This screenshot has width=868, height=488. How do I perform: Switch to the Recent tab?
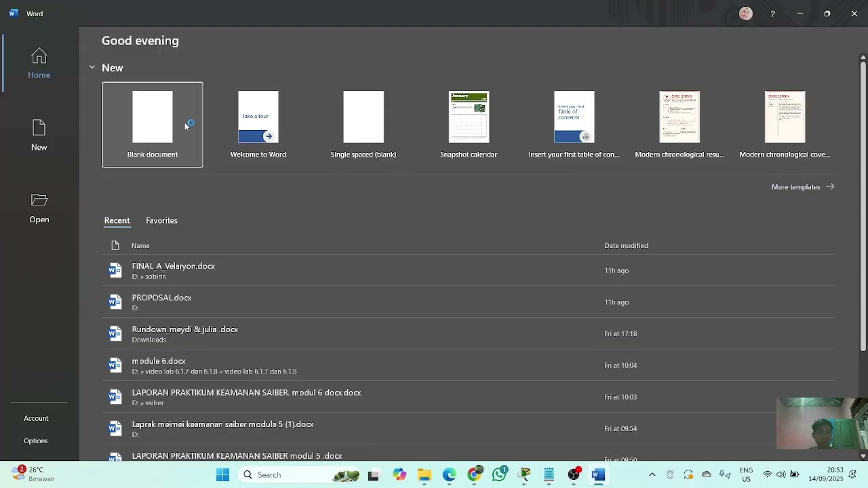tap(117, 220)
